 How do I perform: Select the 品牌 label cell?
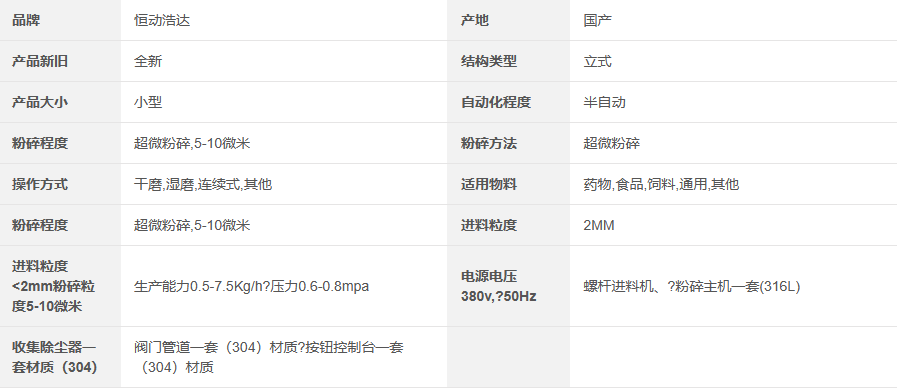[x=60, y=20]
